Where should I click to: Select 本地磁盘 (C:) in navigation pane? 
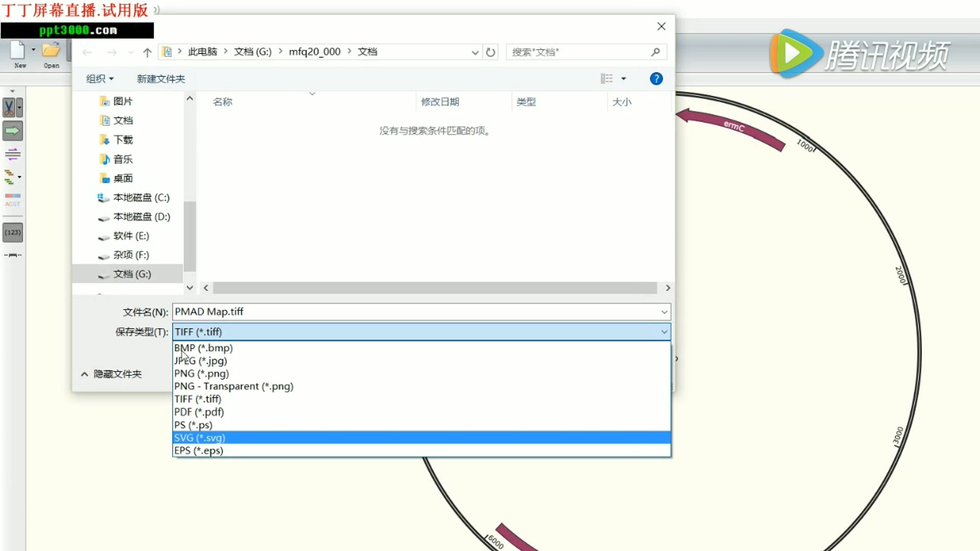[x=133, y=197]
